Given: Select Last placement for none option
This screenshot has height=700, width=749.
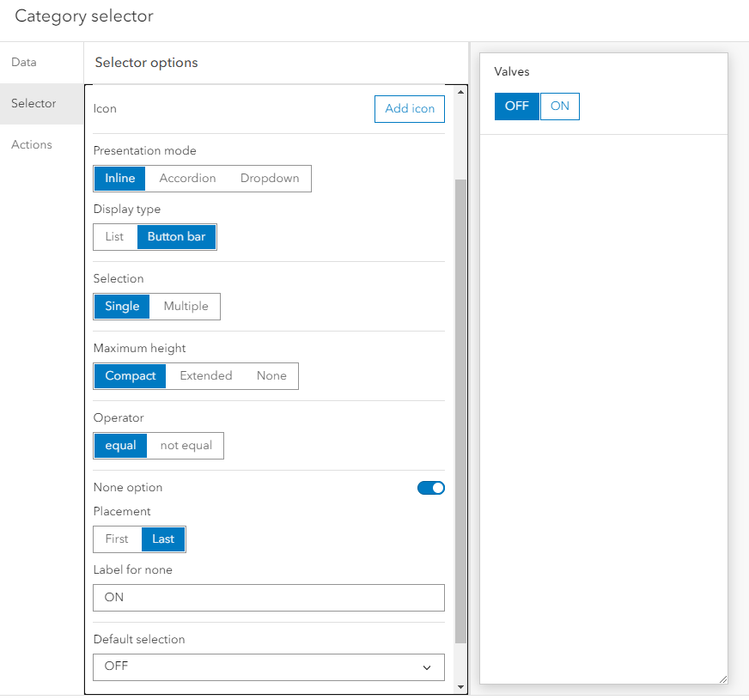Looking at the screenshot, I should tap(163, 539).
